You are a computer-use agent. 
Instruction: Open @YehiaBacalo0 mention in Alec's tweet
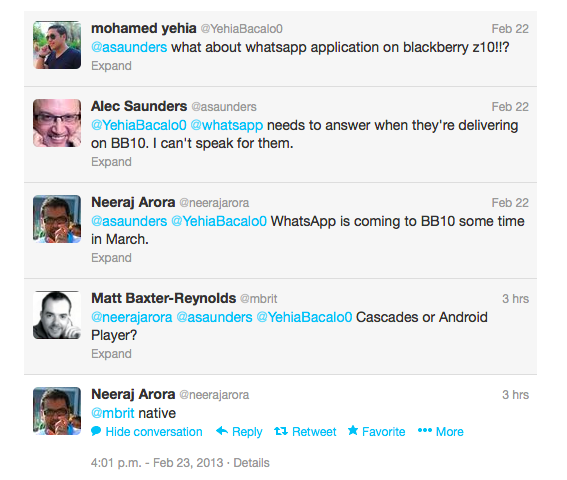click(x=139, y=125)
